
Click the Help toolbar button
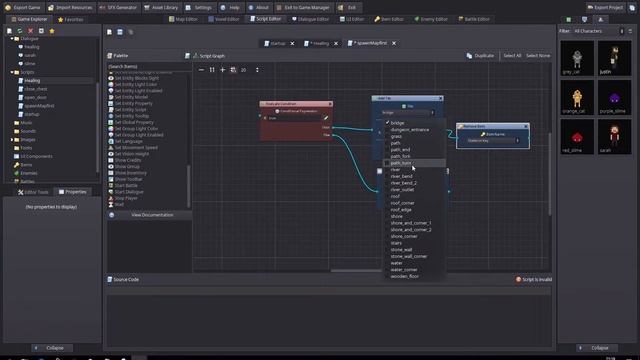point(230,7)
